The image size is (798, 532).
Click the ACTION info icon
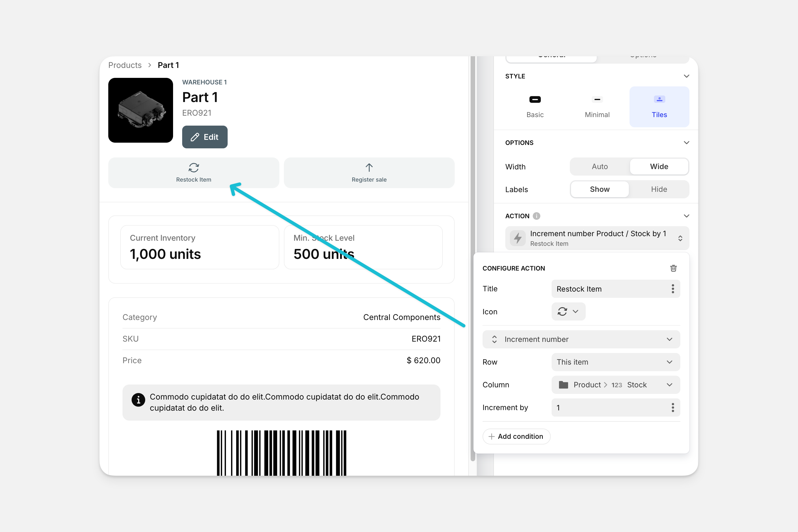click(x=537, y=216)
